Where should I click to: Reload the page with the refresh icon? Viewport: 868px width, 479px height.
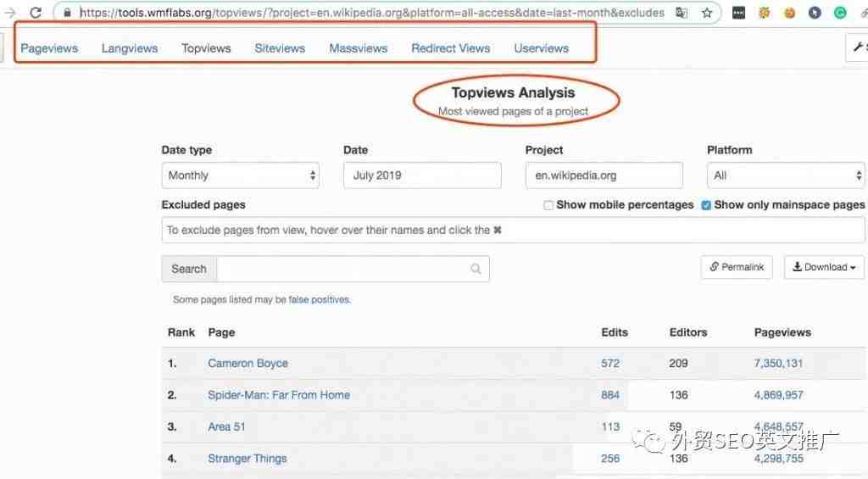(x=36, y=12)
